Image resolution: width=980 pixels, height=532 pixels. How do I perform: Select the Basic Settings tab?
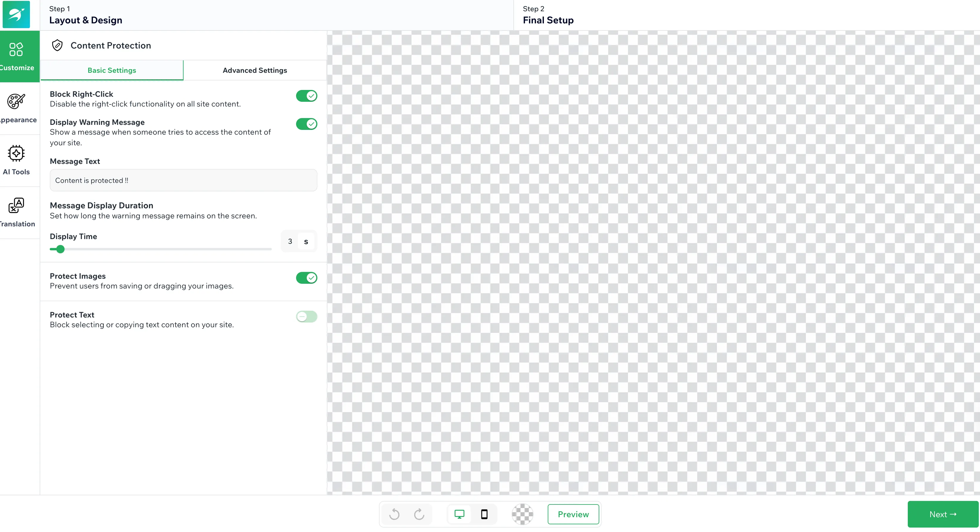pyautogui.click(x=112, y=70)
